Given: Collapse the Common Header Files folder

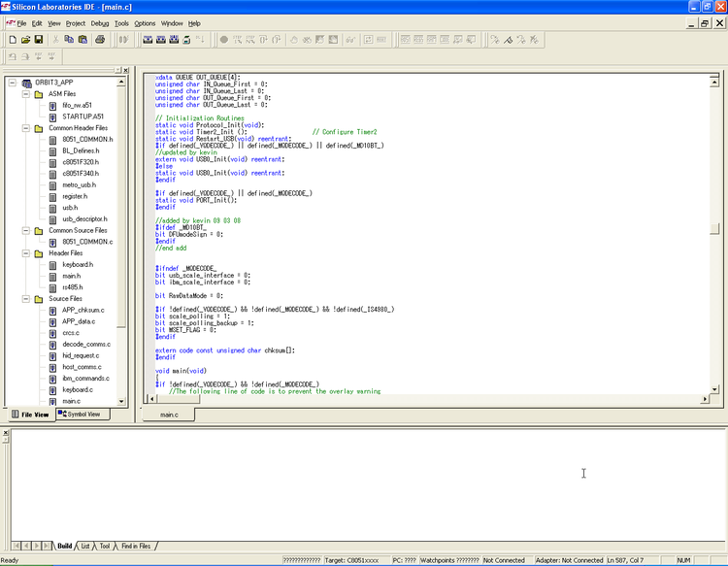Looking at the screenshot, I should 25,128.
